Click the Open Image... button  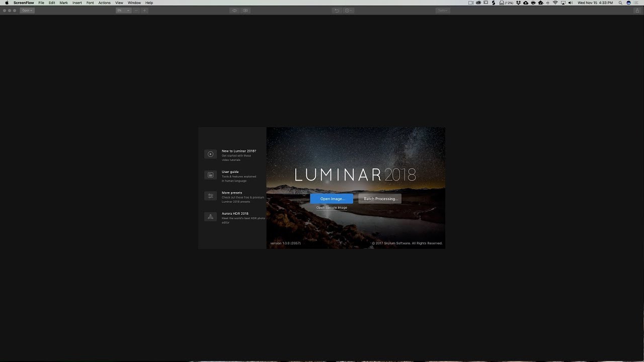click(332, 199)
